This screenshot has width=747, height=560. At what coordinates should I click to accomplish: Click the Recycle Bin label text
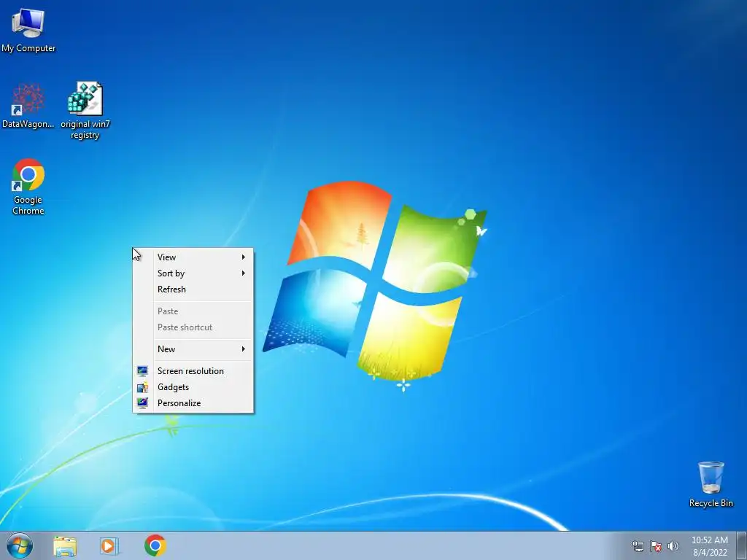711,503
